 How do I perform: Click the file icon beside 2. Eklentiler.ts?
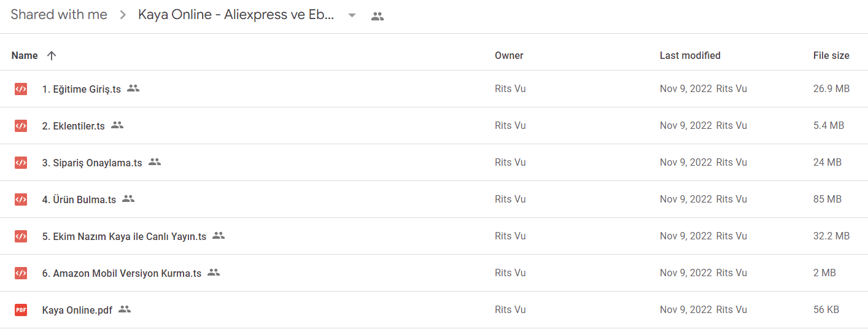[x=21, y=126]
